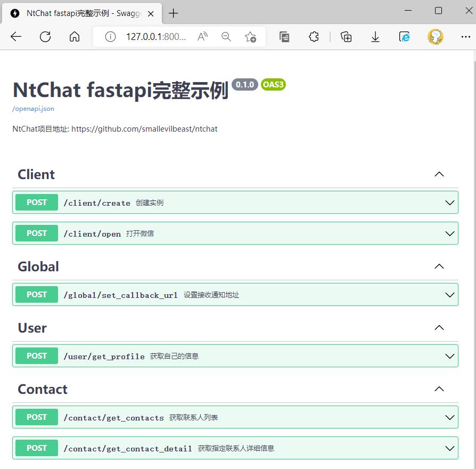Click the User section heading
This screenshot has width=476, height=469.
coord(32,328)
